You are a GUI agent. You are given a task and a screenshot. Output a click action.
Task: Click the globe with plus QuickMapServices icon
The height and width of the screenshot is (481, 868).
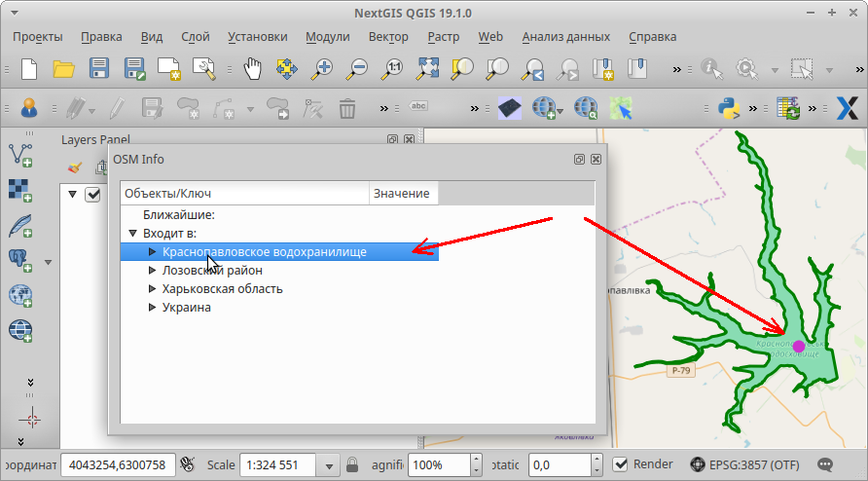pyautogui.click(x=544, y=108)
